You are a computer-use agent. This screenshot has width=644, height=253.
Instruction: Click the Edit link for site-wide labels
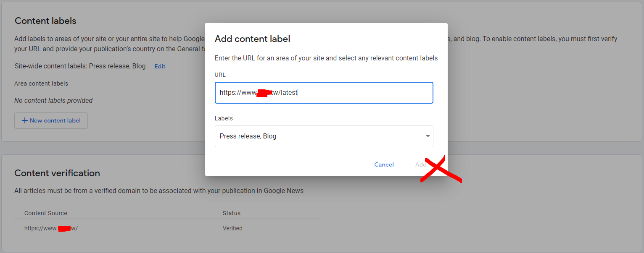click(x=160, y=66)
